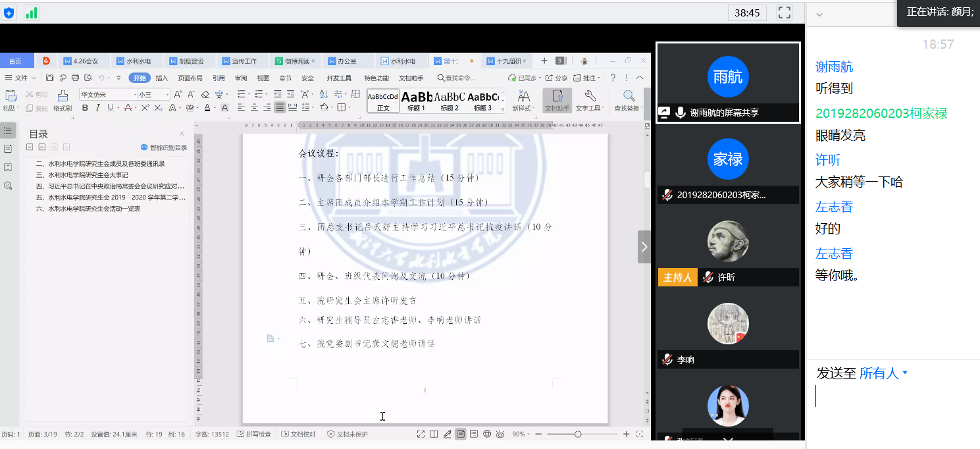
Task: Click the bullet list icon on the ribbon
Action: point(240,93)
